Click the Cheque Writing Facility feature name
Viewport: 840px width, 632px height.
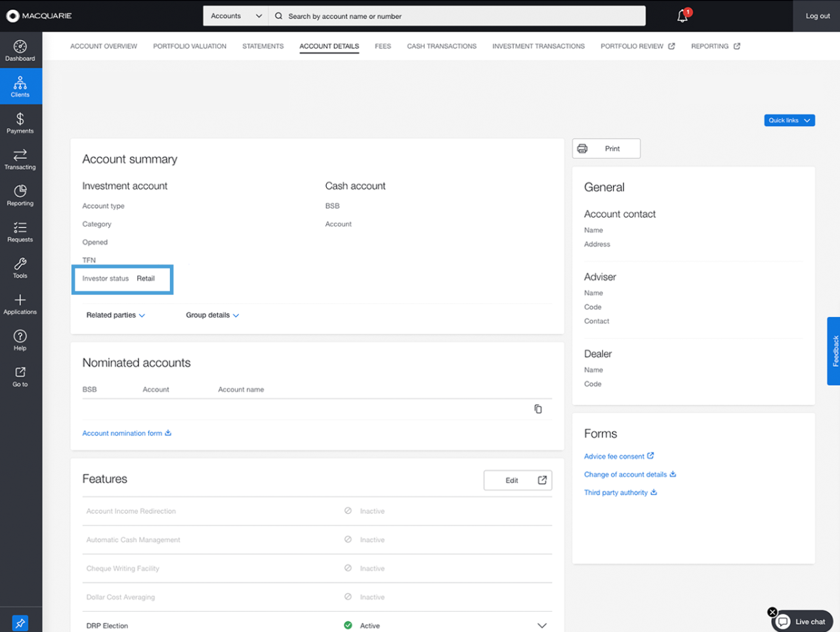[x=123, y=569]
